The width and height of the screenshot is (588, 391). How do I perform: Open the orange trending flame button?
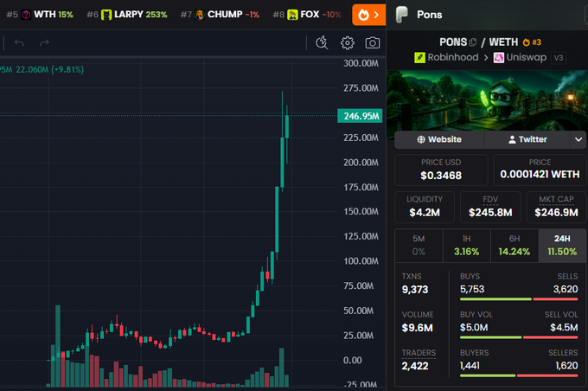pos(368,15)
